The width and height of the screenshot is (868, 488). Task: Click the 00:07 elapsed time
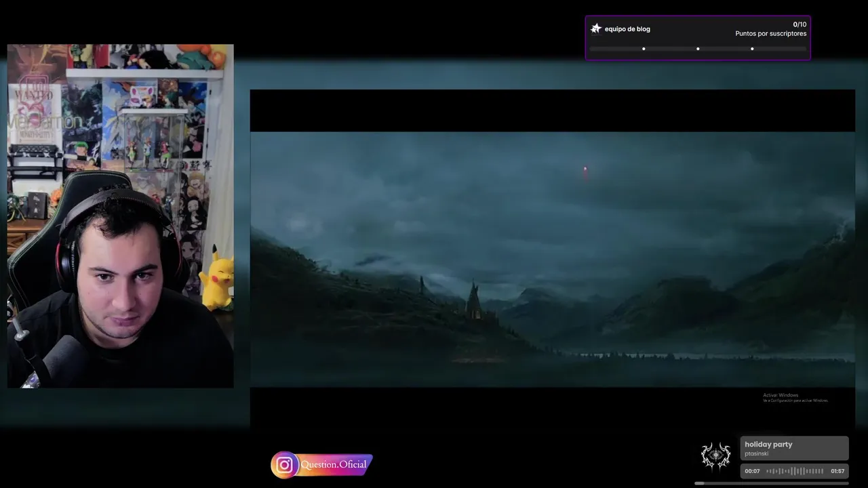click(x=752, y=471)
